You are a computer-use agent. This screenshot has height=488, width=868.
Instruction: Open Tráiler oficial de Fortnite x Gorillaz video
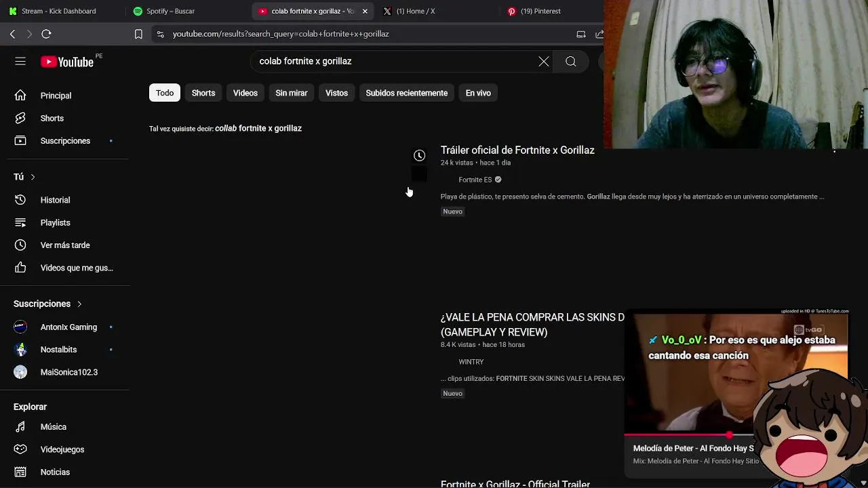[517, 150]
